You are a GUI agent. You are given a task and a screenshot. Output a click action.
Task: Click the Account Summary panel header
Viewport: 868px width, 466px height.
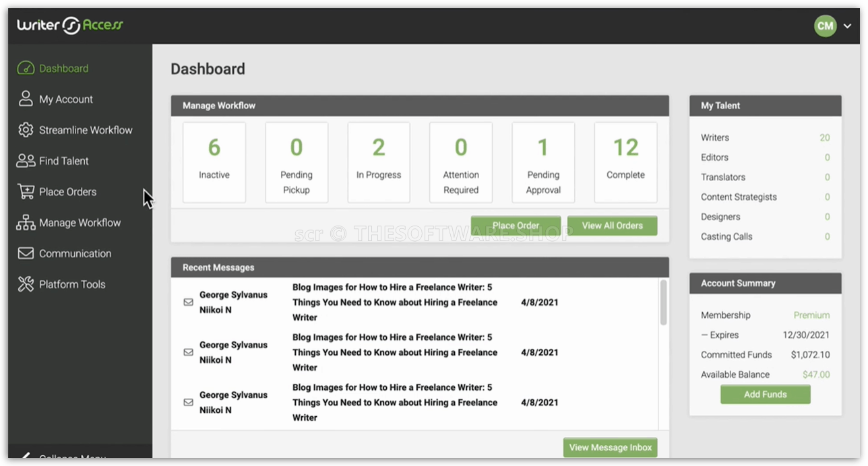point(765,284)
